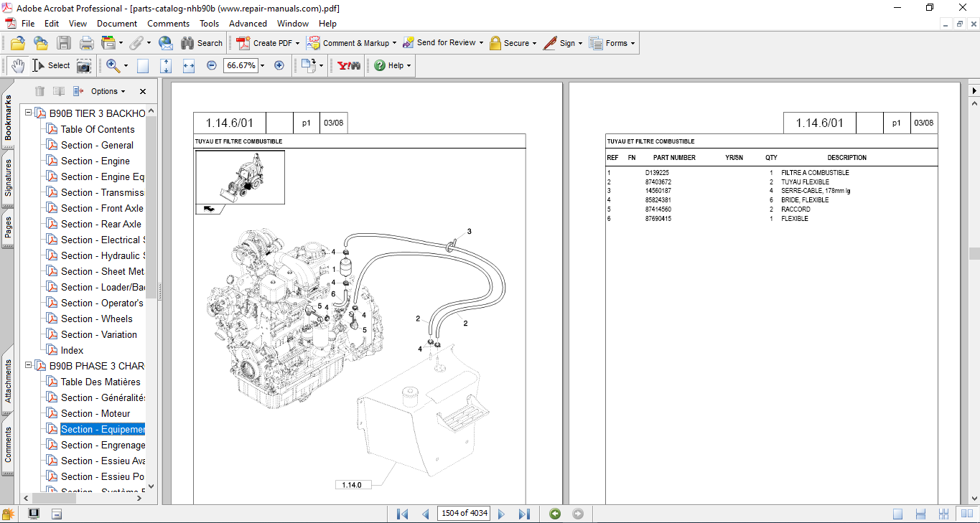Open the zoom percentage dropdown arrow

[262, 65]
